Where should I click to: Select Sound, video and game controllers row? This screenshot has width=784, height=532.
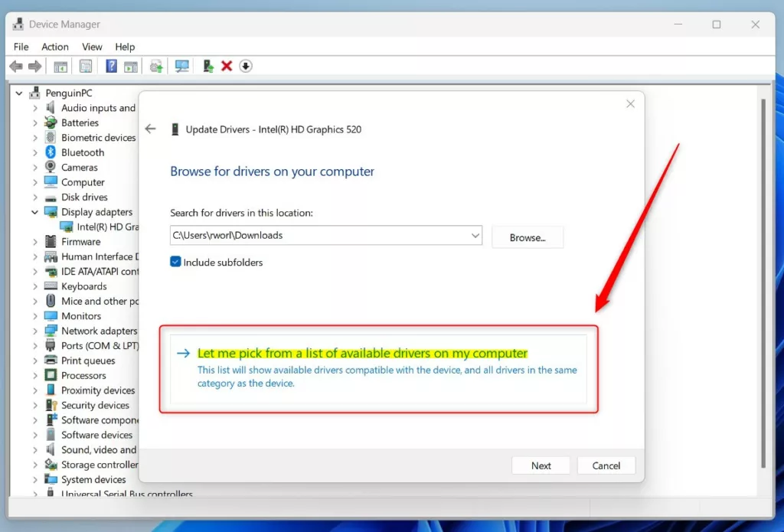pyautogui.click(x=90, y=449)
